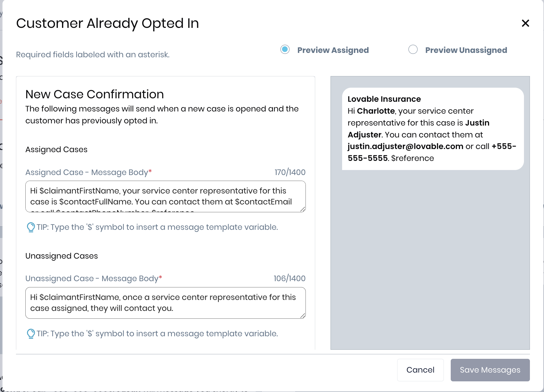Click the Lovable Insurance preview message bubble
This screenshot has height=392, width=544.
click(433, 129)
